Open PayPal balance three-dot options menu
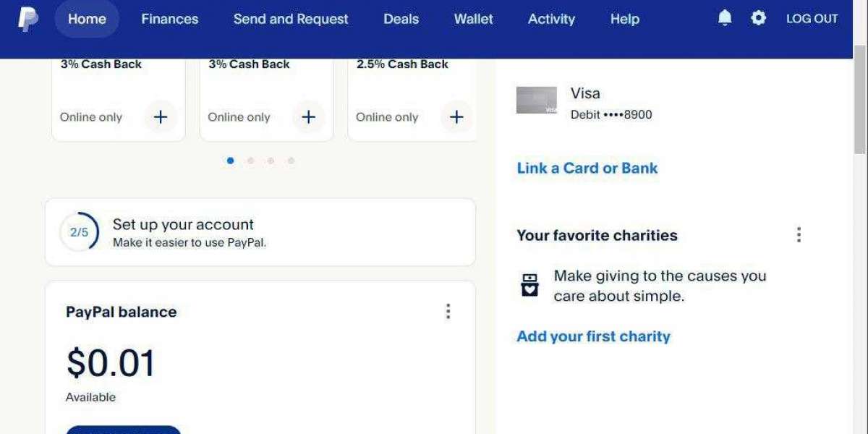The image size is (868, 434). coord(448,312)
